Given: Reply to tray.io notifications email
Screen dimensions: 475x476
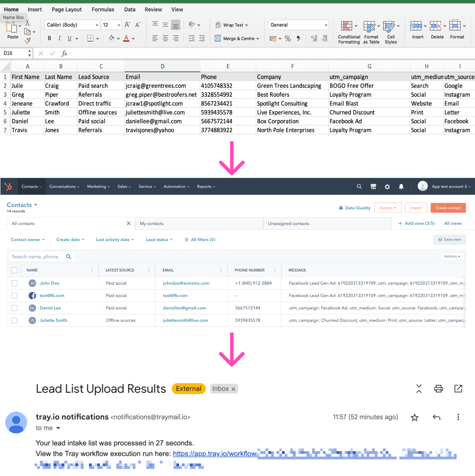Looking at the screenshot, I should 437,417.
